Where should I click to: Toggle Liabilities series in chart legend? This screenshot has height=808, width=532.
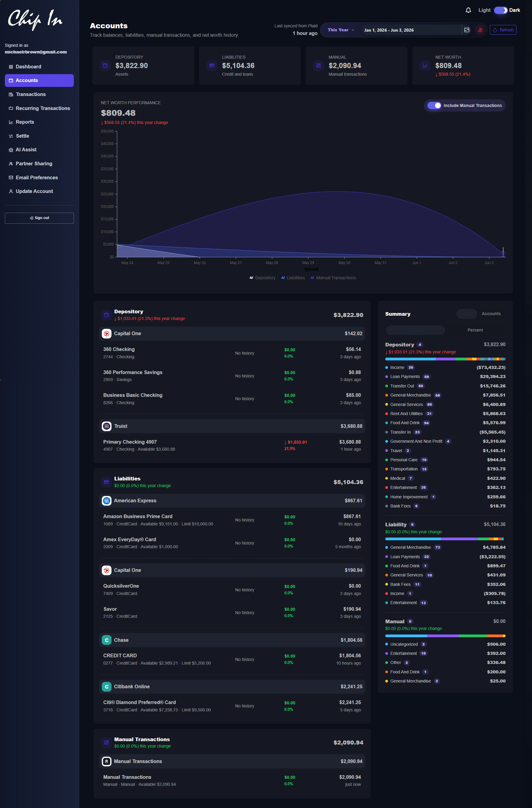tap(293, 278)
